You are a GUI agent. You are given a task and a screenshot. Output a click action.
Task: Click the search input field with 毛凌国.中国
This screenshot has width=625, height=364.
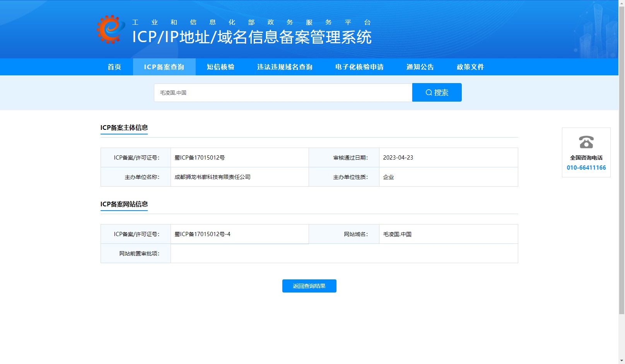(283, 93)
